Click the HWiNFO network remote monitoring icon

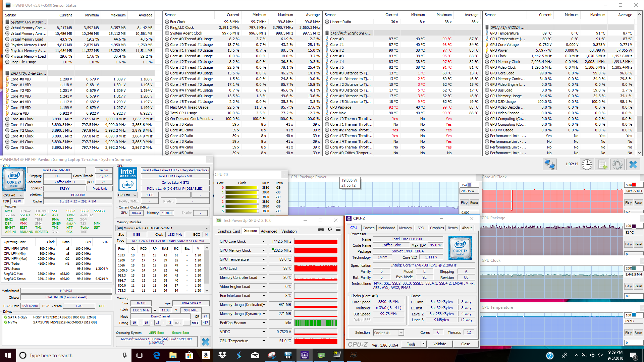(549, 165)
